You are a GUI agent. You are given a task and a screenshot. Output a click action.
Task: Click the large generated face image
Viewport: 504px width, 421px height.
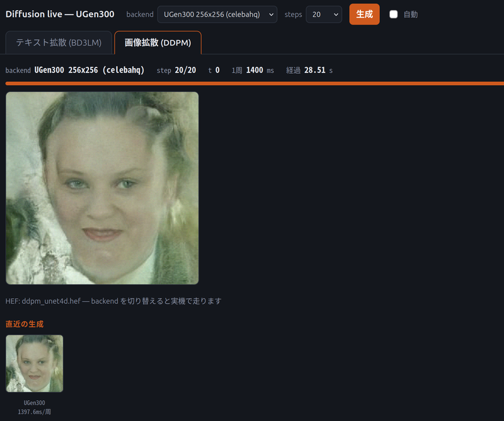pyautogui.click(x=102, y=188)
